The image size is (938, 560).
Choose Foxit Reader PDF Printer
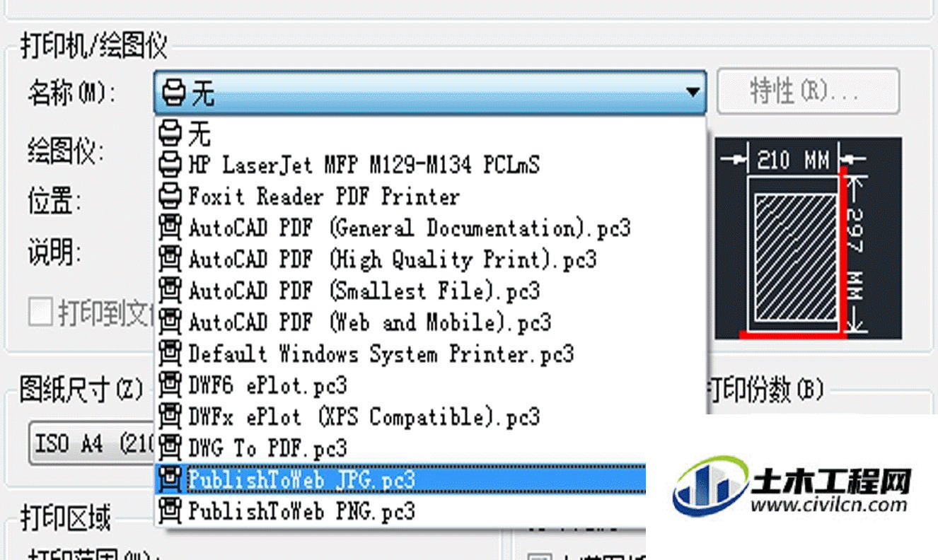pyautogui.click(x=431, y=196)
